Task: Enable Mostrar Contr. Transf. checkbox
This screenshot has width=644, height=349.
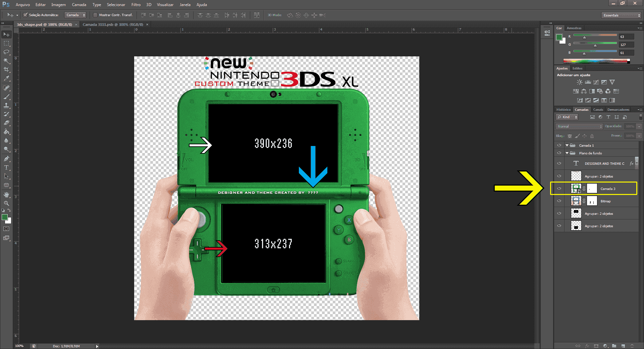Action: pos(95,15)
